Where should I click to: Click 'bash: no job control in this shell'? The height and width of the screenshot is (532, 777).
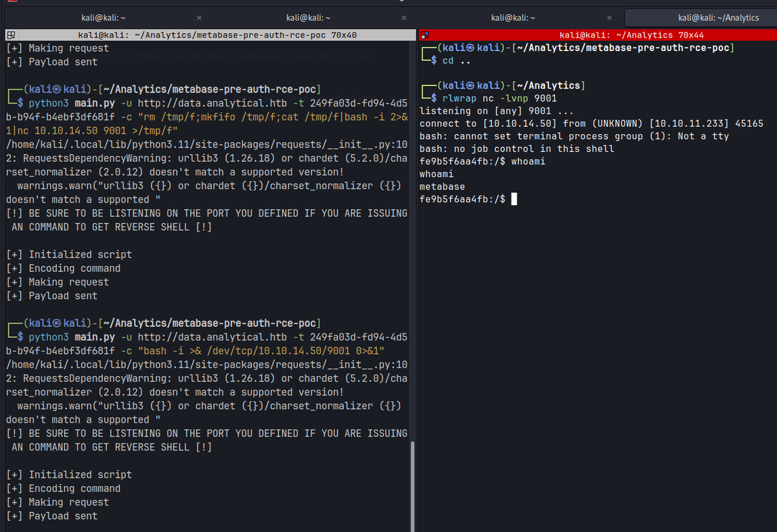(517, 148)
